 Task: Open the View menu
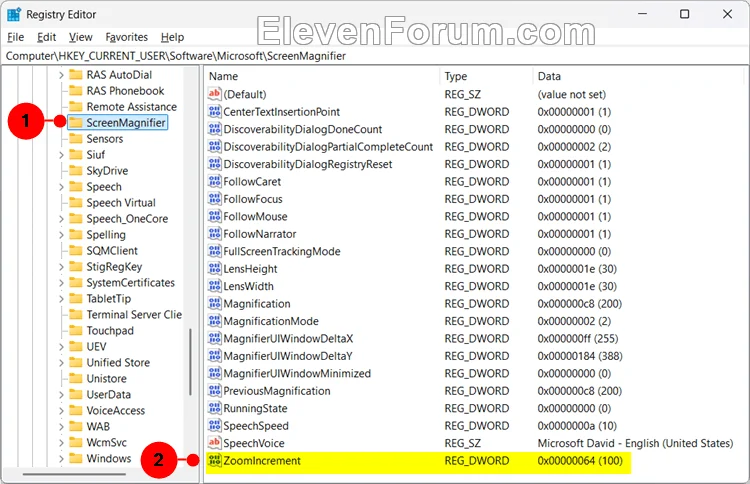[x=80, y=37]
